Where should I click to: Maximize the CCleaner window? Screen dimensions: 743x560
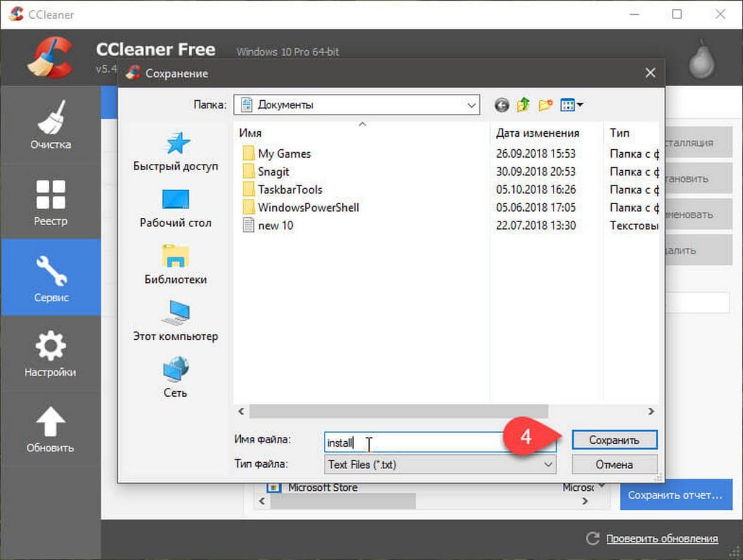click(677, 14)
